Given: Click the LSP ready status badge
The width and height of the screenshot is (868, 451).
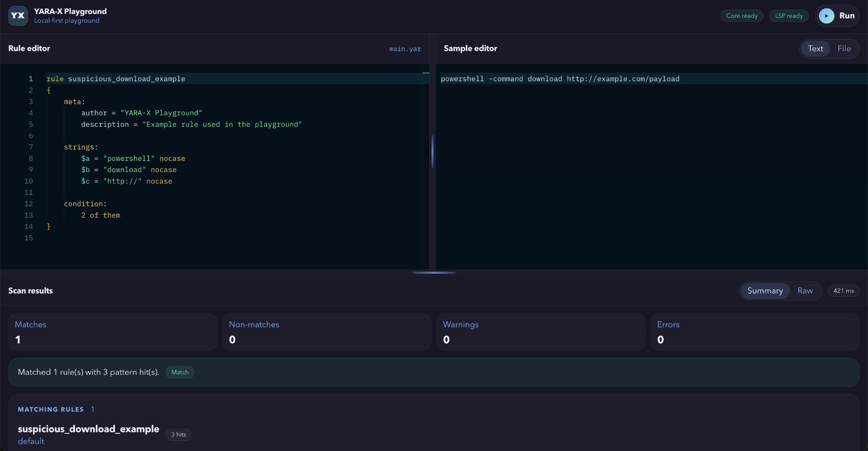Looking at the screenshot, I should point(789,16).
